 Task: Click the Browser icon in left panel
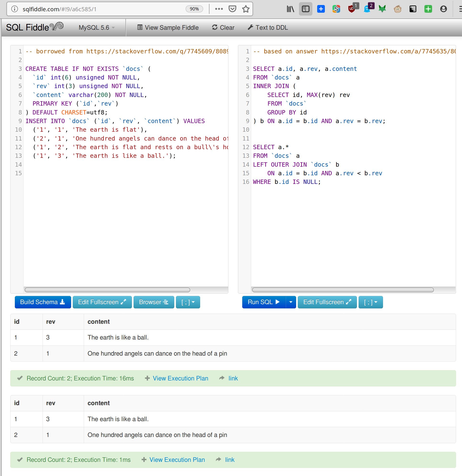coord(153,303)
